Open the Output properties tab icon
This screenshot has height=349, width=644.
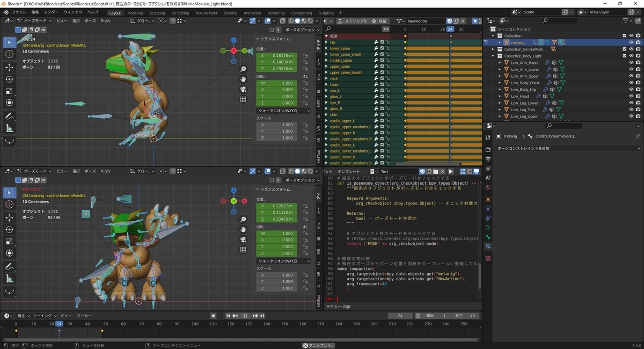pos(488,159)
